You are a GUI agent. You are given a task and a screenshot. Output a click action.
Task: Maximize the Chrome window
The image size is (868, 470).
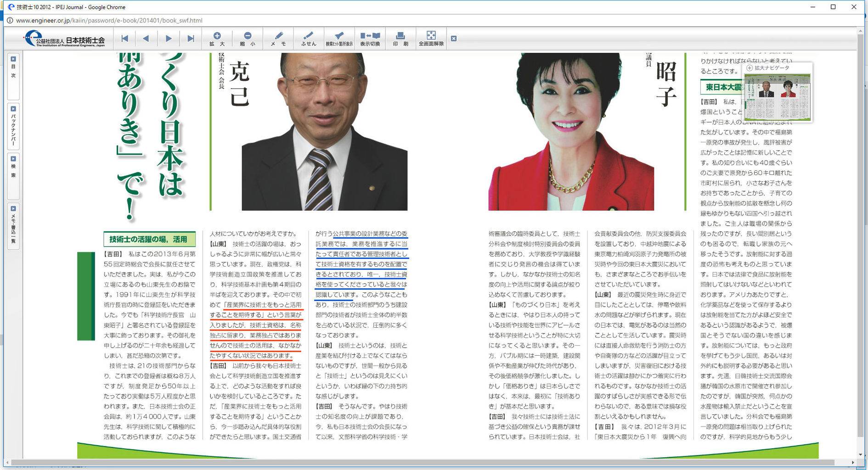click(833, 7)
